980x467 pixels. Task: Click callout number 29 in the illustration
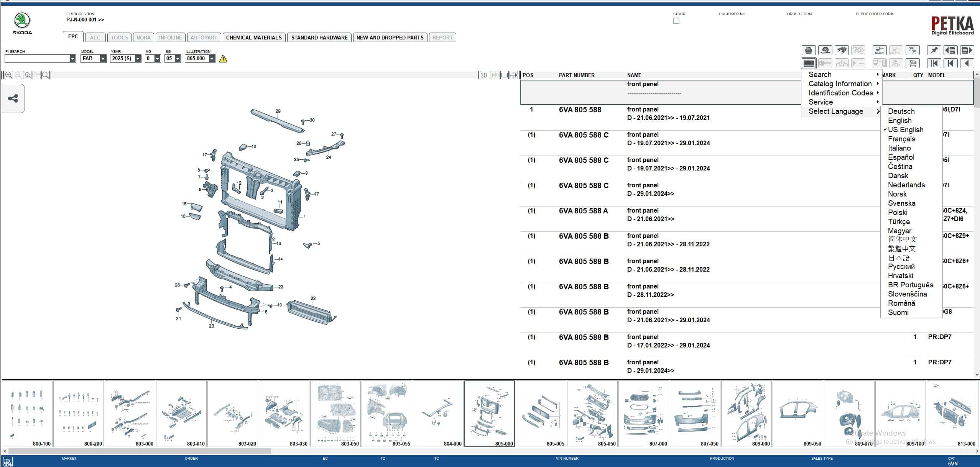coord(278,111)
